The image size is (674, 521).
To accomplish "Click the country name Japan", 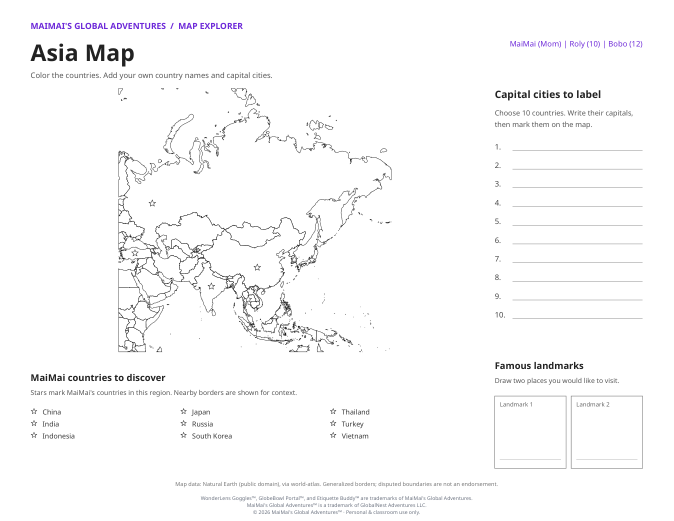I will (201, 412).
